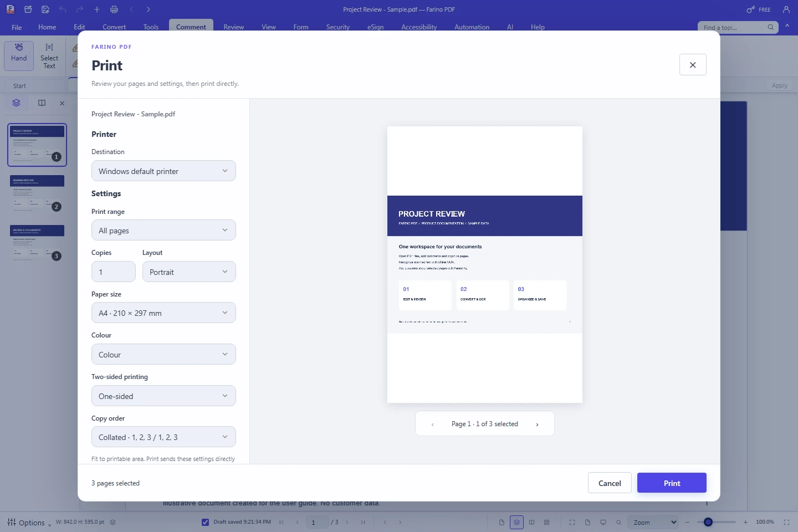Screen dimensions: 798x532
Task: Open the Colour dropdown
Action: pos(163,354)
